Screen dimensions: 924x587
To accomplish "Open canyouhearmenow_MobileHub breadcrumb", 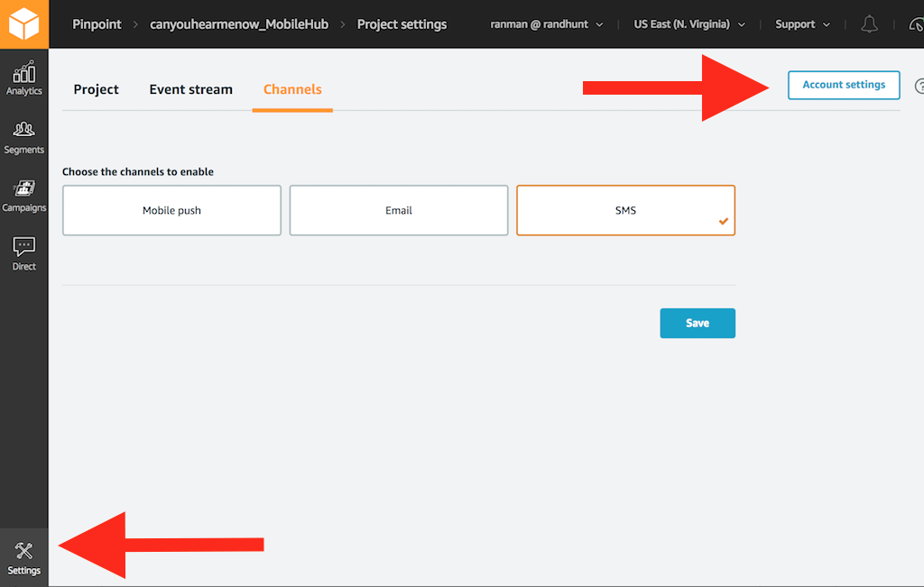I will pos(238,24).
